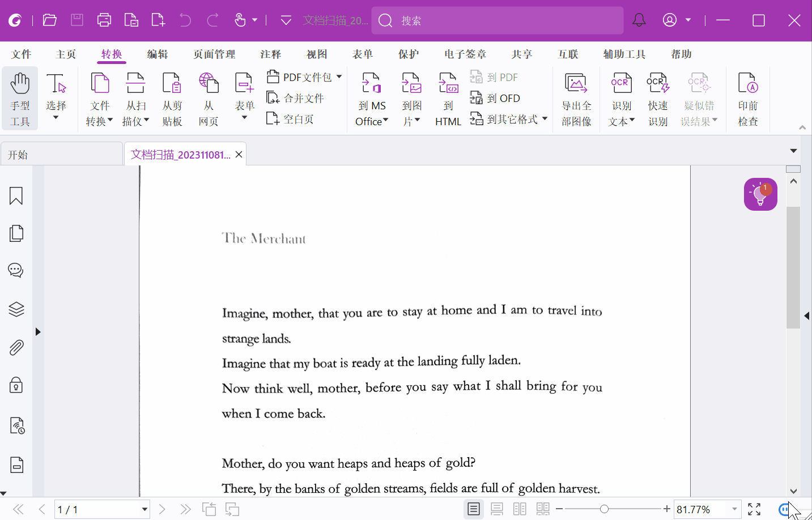Screen dimensions: 812x520
Task: Toggle fullscreen mode icon
Action: [x=754, y=509]
